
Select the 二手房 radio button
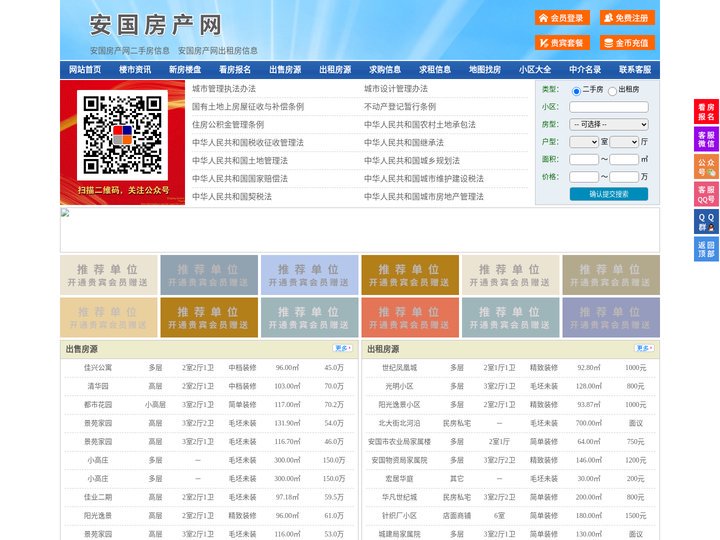tap(576, 91)
